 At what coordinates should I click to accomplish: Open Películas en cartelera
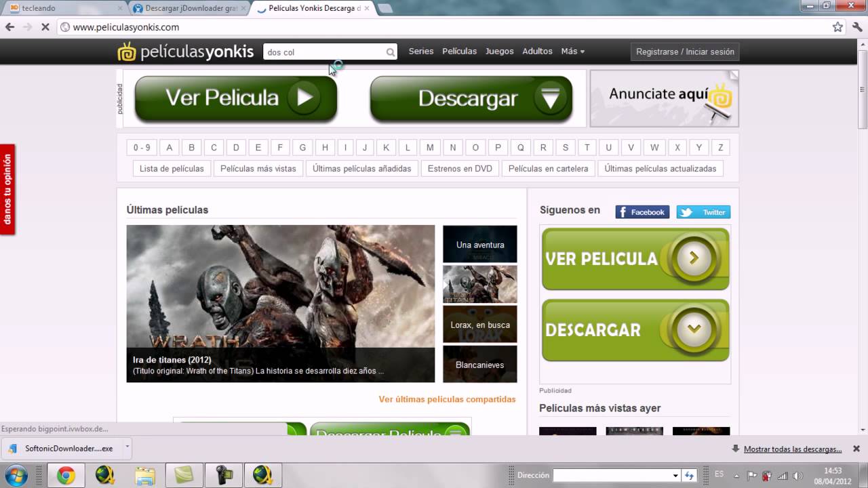pos(548,169)
